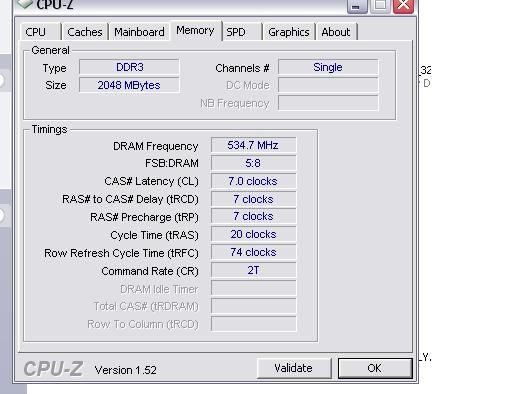
Task: Click the OK button
Action: 375,368
